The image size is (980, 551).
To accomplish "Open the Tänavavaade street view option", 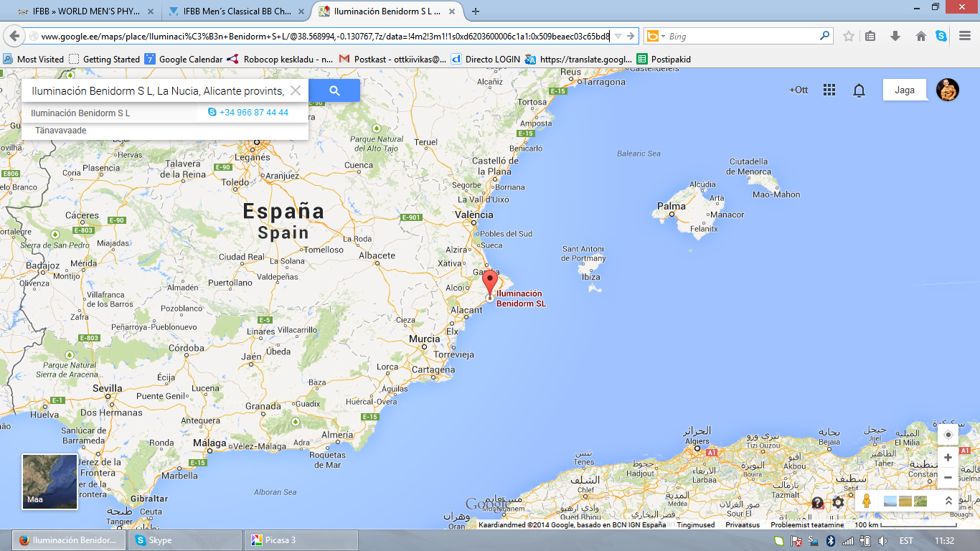I will (x=61, y=131).
